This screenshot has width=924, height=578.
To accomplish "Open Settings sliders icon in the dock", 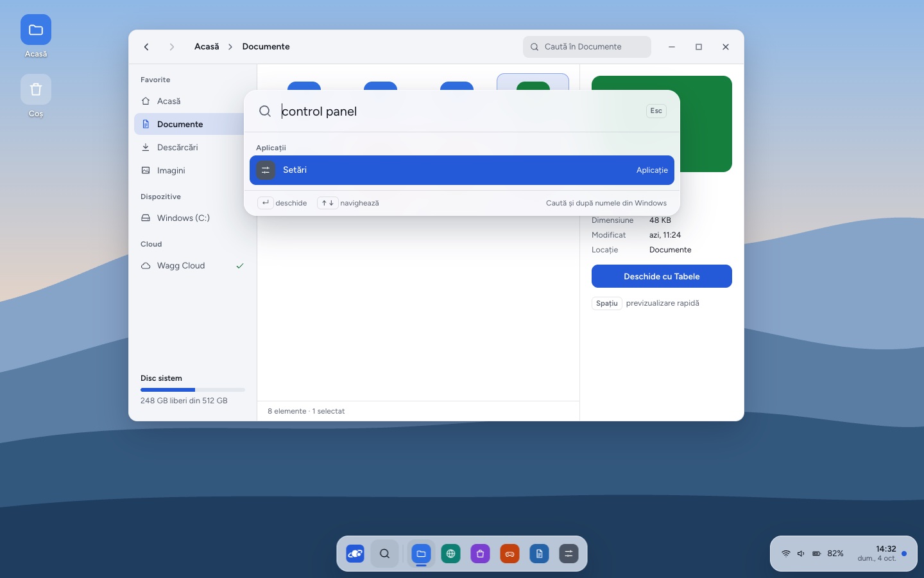I will point(569,554).
